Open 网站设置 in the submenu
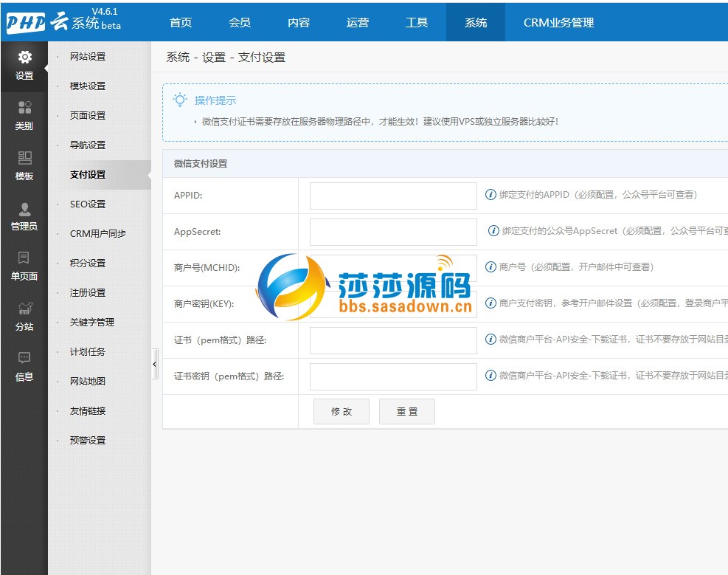 click(x=88, y=57)
